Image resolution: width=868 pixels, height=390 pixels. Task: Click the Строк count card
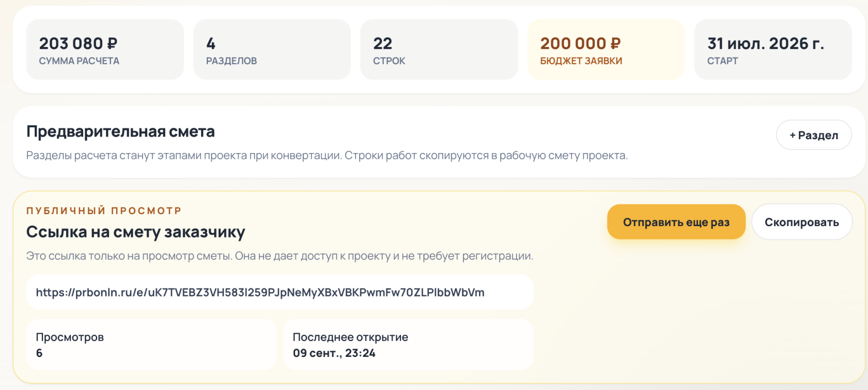[439, 50]
